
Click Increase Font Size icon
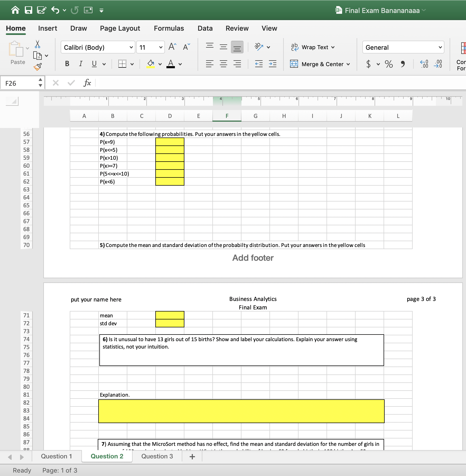pos(172,47)
